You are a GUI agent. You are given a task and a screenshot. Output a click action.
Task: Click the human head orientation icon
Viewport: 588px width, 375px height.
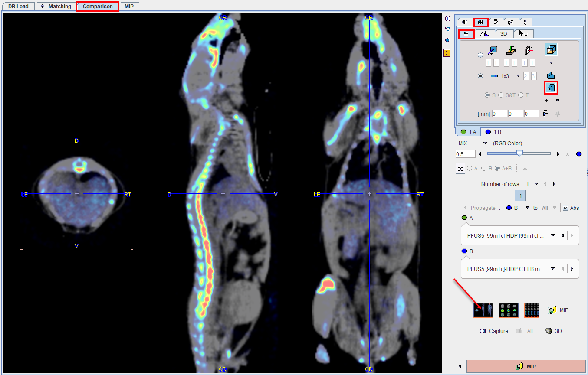coord(551,88)
